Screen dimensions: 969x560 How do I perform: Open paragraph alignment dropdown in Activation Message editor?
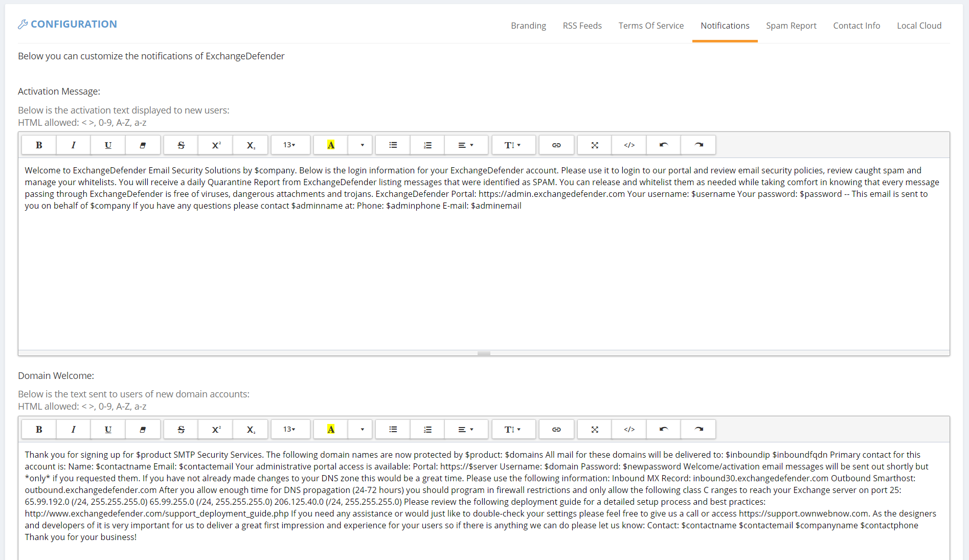click(466, 145)
